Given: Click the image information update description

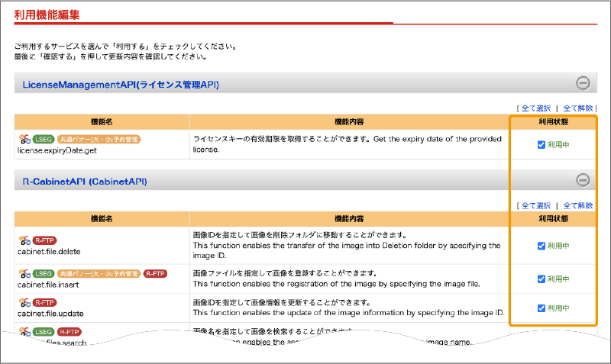Looking at the screenshot, I should tap(349, 308).
